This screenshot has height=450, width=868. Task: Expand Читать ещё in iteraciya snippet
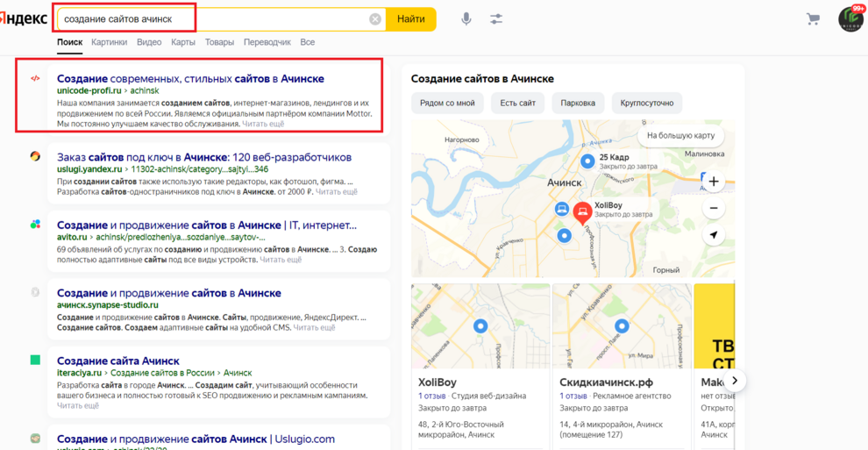pos(78,406)
